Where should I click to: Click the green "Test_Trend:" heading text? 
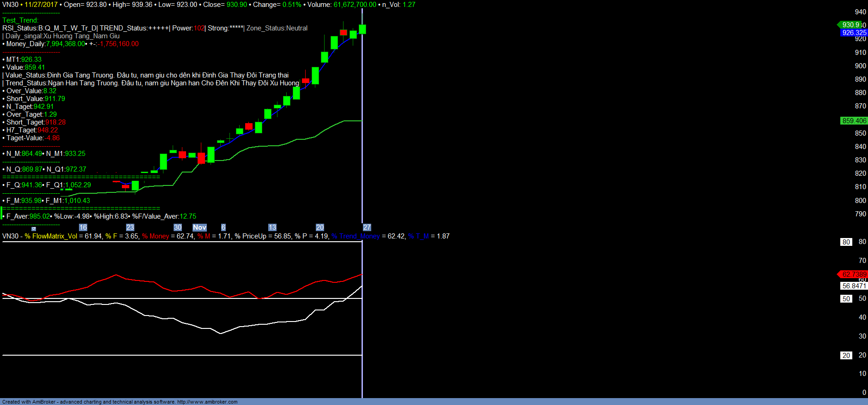click(x=20, y=20)
